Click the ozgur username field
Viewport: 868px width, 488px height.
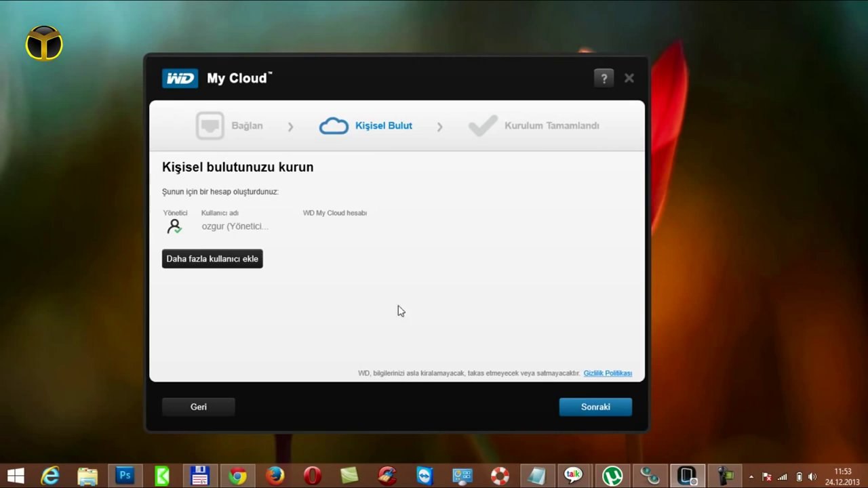click(235, 226)
